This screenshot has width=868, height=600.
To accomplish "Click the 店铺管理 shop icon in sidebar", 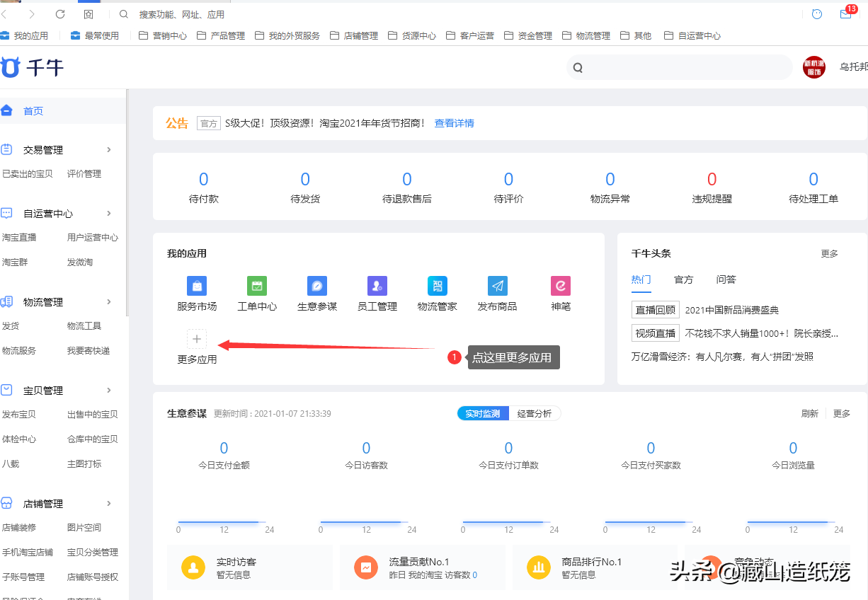I will click(7, 503).
